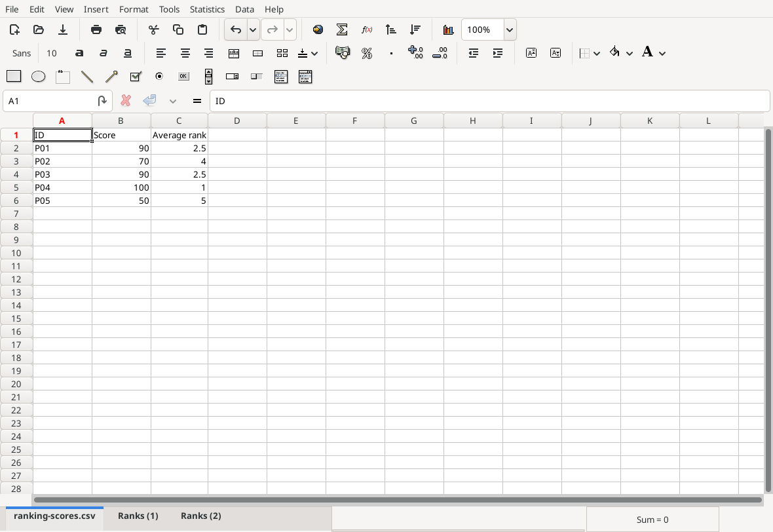Select the cell containing Average rank
773x532 pixels.
179,135
